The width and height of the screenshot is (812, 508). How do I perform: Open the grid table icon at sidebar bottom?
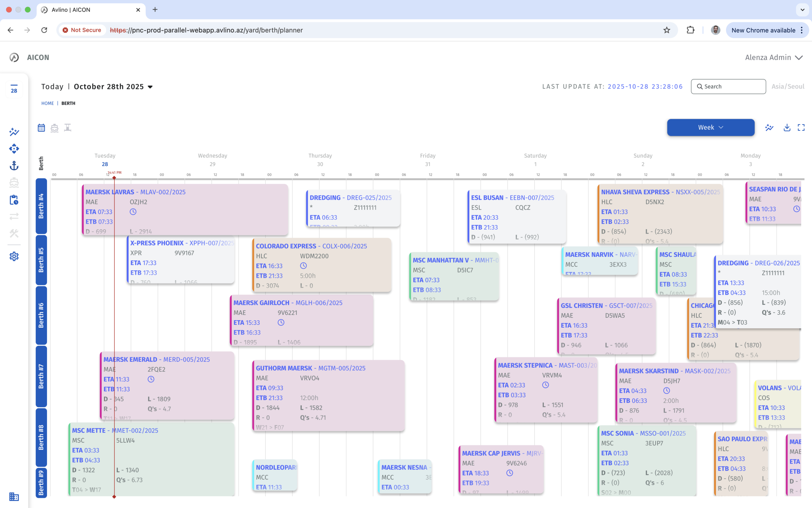click(14, 497)
